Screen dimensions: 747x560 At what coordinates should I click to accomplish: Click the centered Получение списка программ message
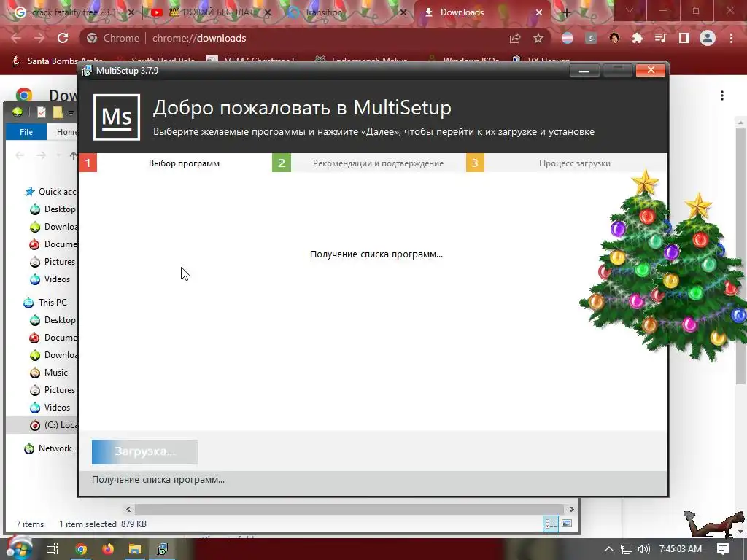(376, 254)
